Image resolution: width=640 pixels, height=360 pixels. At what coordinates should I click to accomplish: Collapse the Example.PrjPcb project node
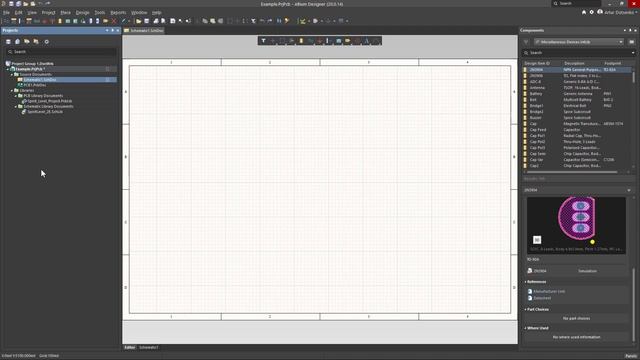coord(8,69)
